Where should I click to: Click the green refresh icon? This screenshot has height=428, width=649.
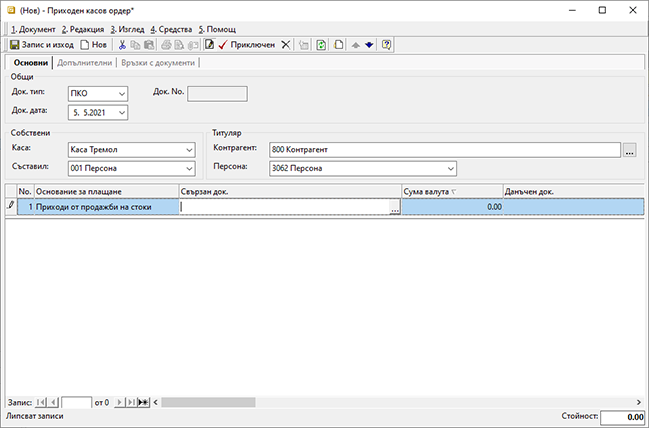(321, 45)
